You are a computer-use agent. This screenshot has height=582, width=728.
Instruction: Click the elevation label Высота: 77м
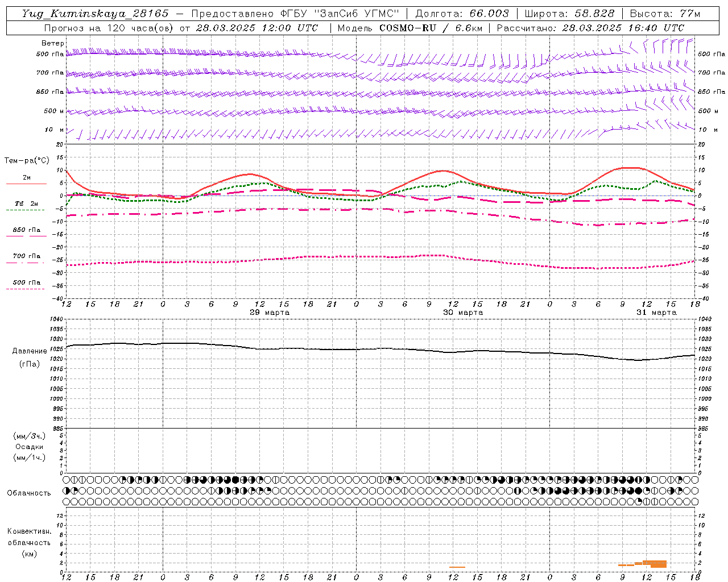pyautogui.click(x=665, y=14)
